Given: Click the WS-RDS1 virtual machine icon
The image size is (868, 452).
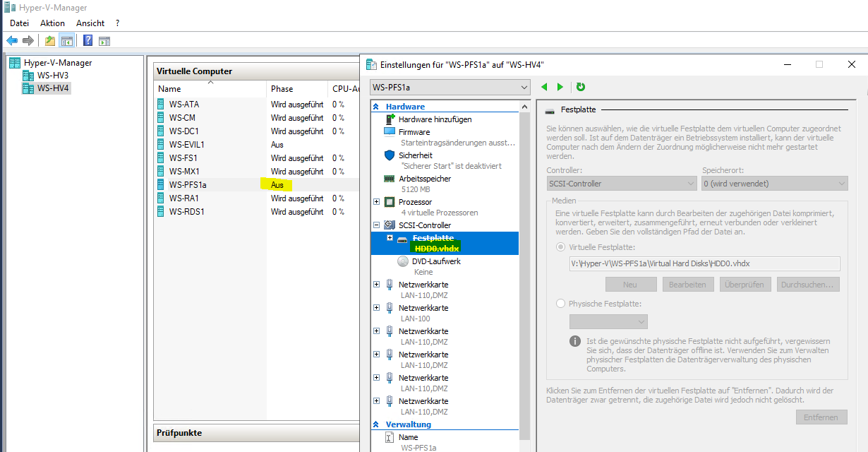Looking at the screenshot, I should pos(162,211).
